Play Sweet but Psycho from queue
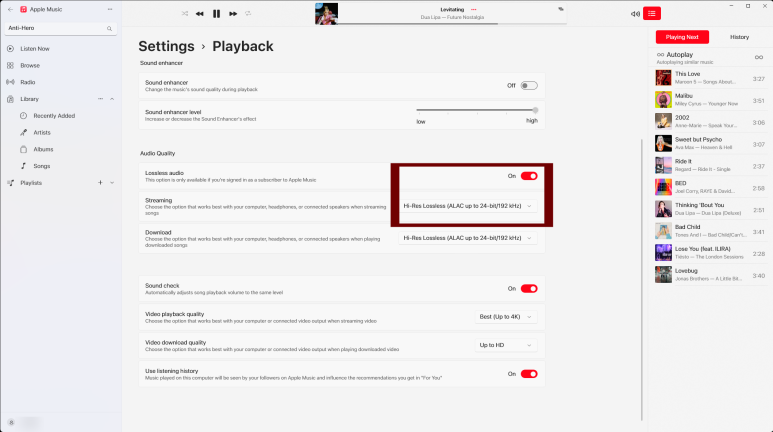 [x=710, y=144]
